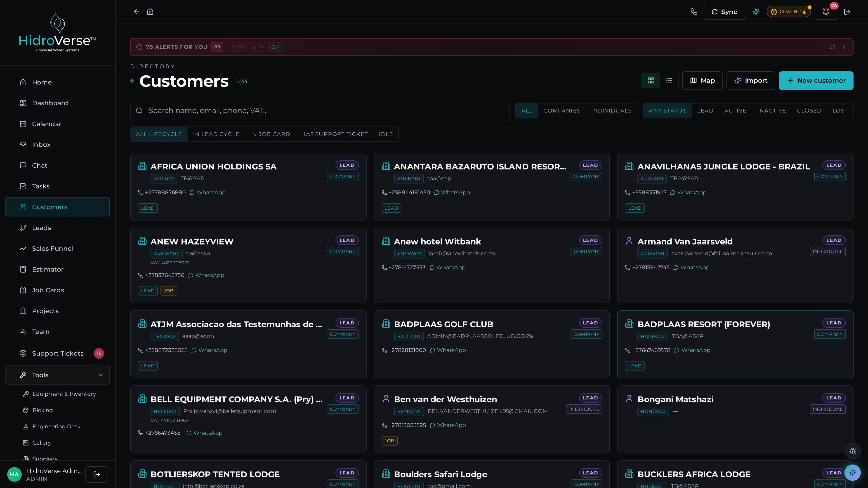Open WhatsApp link for BADPLAAS GOLF CLUB

pyautogui.click(x=448, y=350)
